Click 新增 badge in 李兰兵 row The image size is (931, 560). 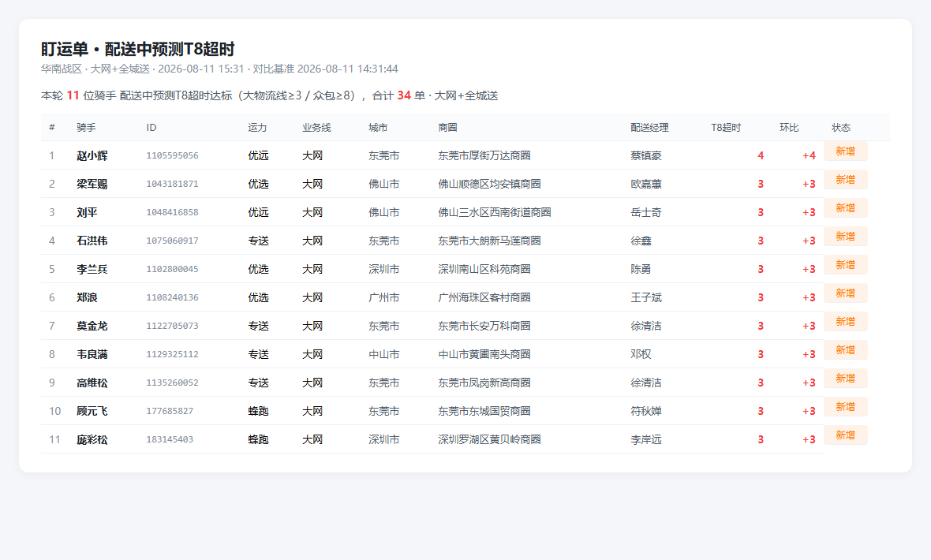[846, 266]
